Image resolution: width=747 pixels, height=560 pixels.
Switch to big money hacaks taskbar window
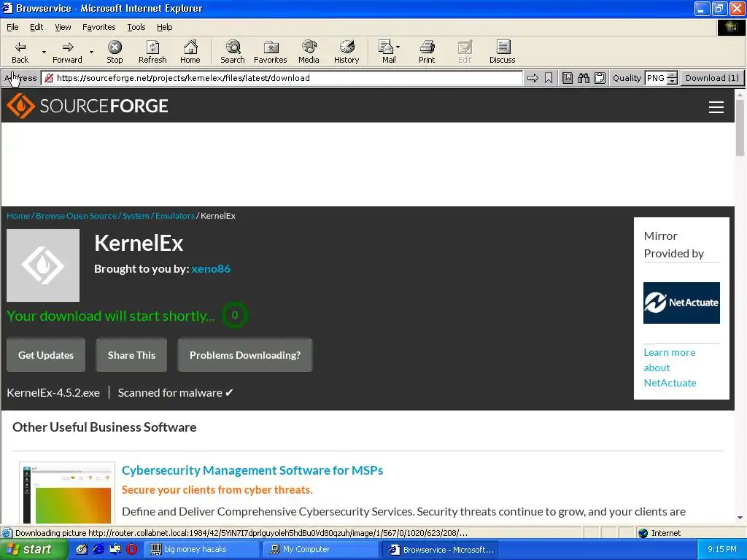(x=201, y=550)
